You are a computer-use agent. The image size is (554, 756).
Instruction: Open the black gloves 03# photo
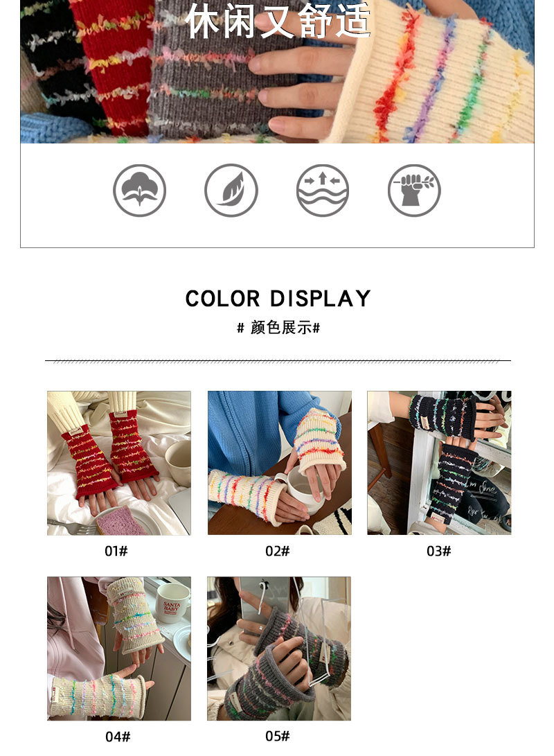pos(439,463)
